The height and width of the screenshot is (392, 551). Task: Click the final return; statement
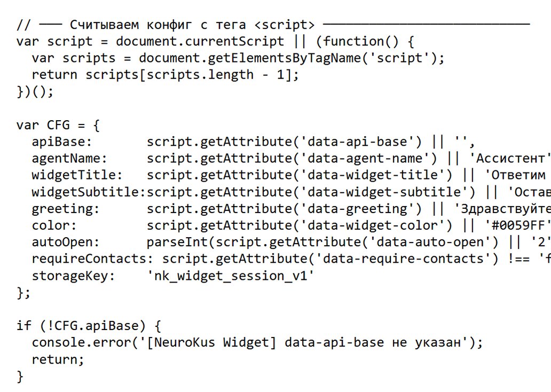pos(58,359)
